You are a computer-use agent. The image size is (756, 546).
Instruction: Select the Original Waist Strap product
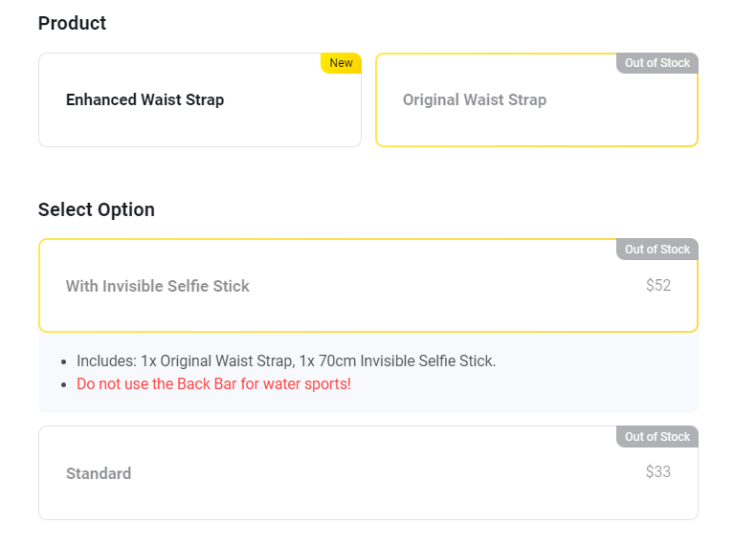click(x=536, y=100)
